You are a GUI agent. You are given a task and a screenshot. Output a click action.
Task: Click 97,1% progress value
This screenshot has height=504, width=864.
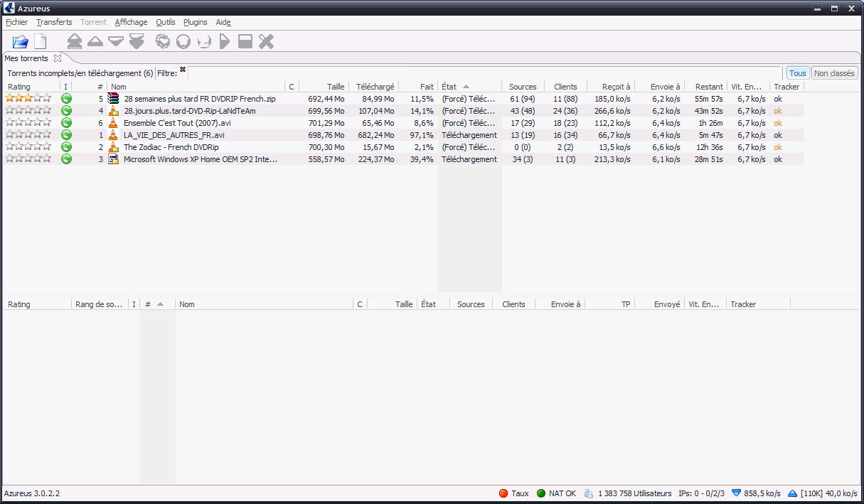coord(422,135)
